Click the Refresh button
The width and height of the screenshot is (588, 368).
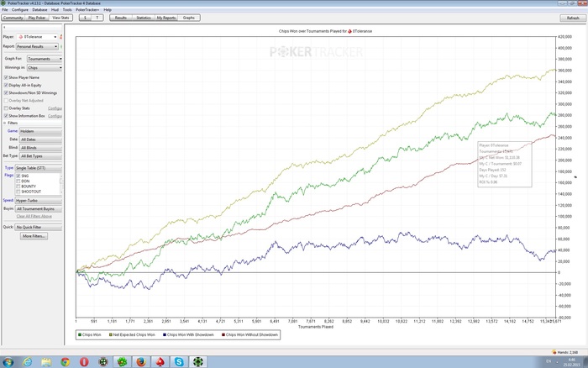573,18
